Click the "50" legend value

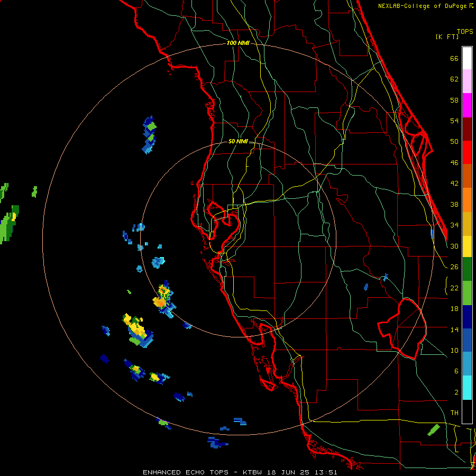point(454,142)
